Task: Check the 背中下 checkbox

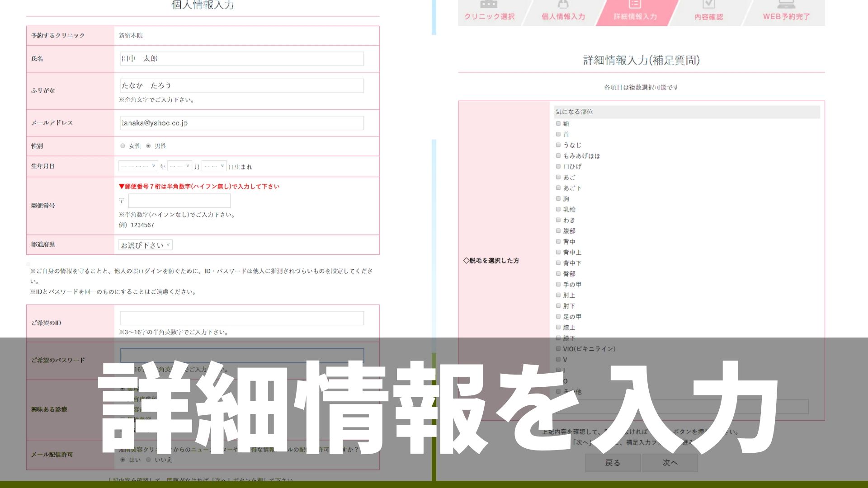Action: tap(558, 263)
